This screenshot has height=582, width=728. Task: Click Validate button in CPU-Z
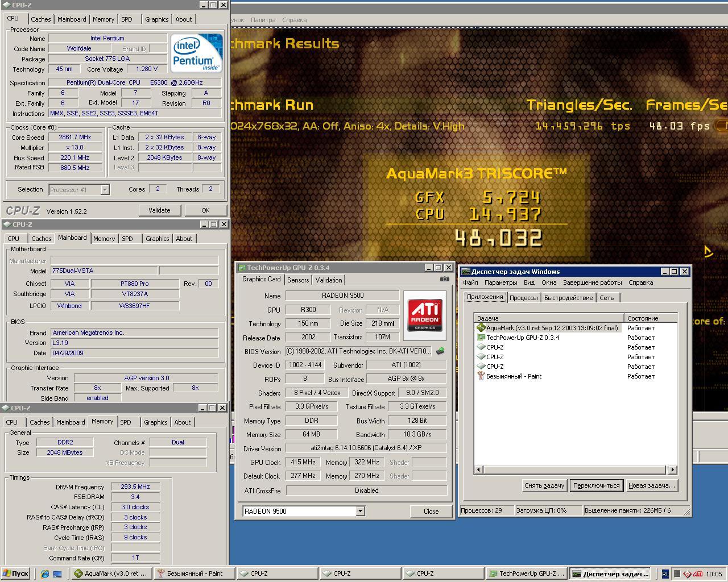coord(159,210)
